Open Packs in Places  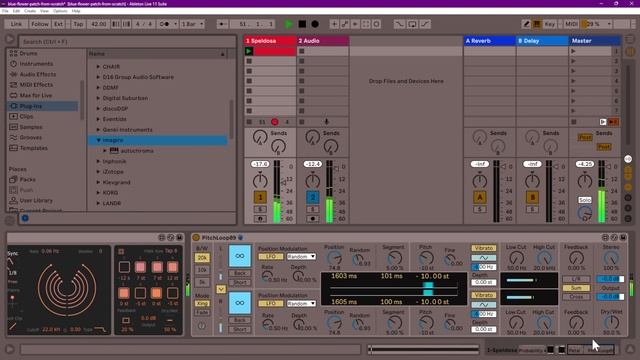27,180
